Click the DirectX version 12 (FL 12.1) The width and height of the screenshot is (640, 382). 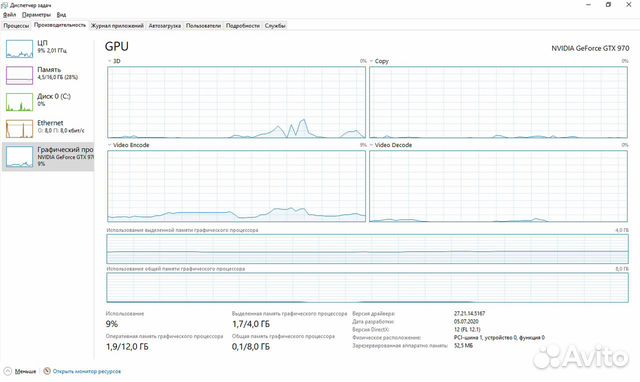467,329
